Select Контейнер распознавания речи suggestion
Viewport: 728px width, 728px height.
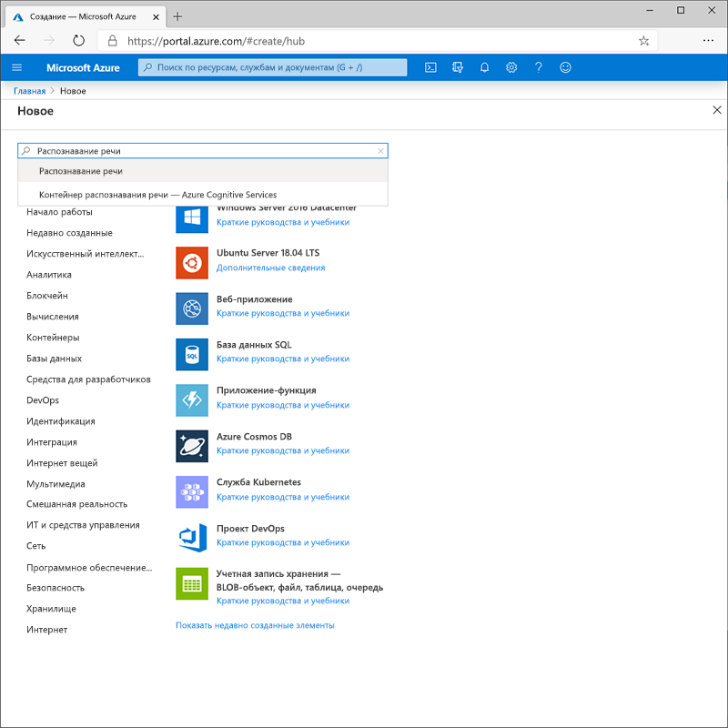[203, 195]
